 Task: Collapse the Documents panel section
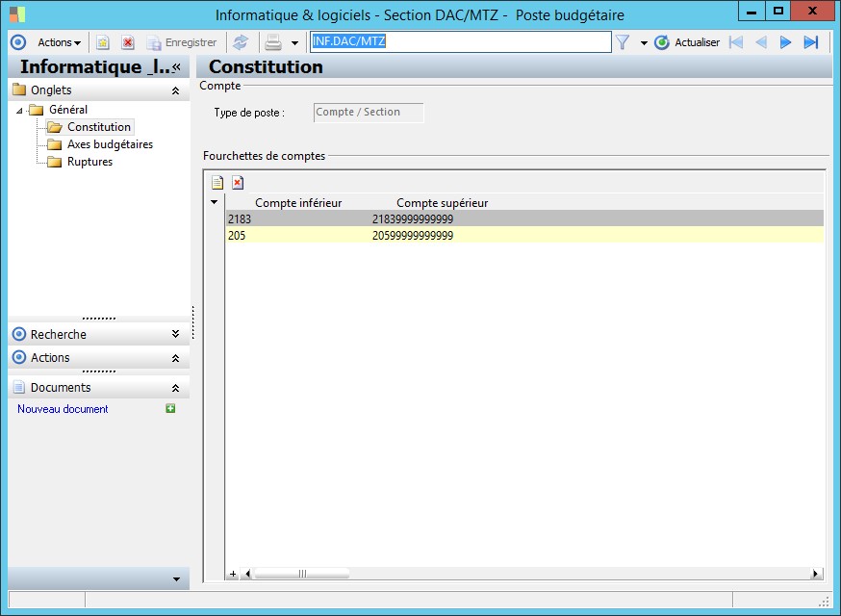pos(175,388)
